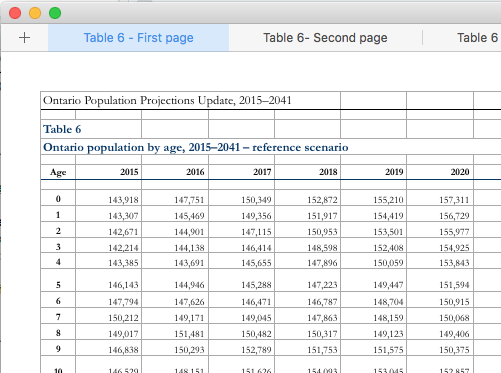
Task: Select cell 150,212 in the age 7 row
Action: [108, 316]
